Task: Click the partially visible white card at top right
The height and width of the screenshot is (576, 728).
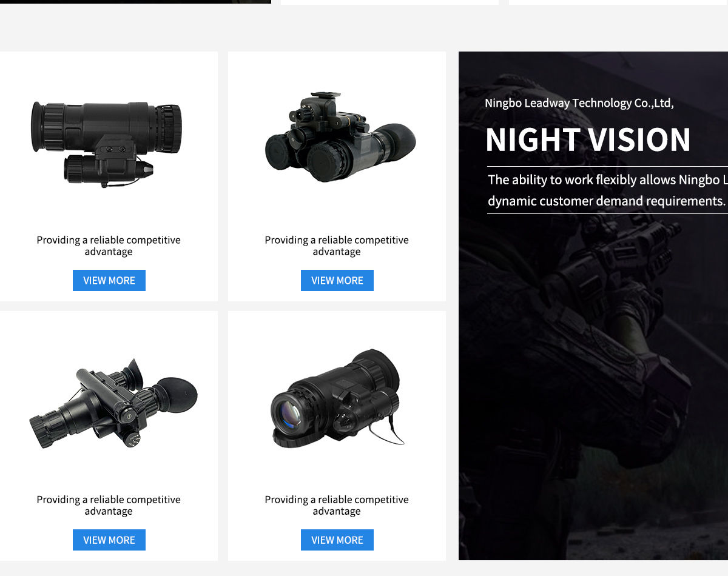Action: tap(618, 2)
